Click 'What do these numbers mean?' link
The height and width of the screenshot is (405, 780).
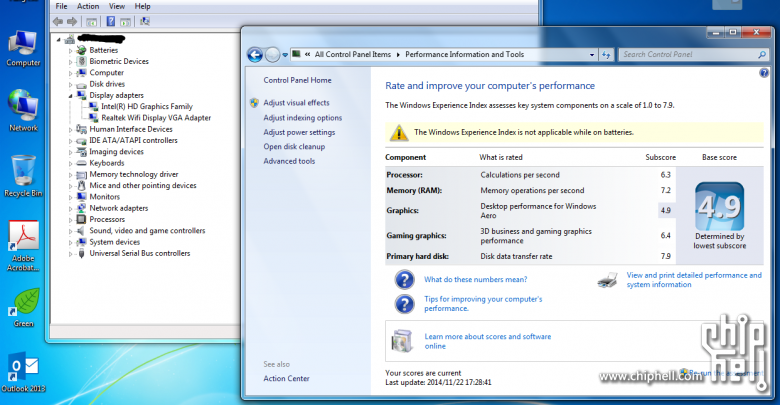476,280
